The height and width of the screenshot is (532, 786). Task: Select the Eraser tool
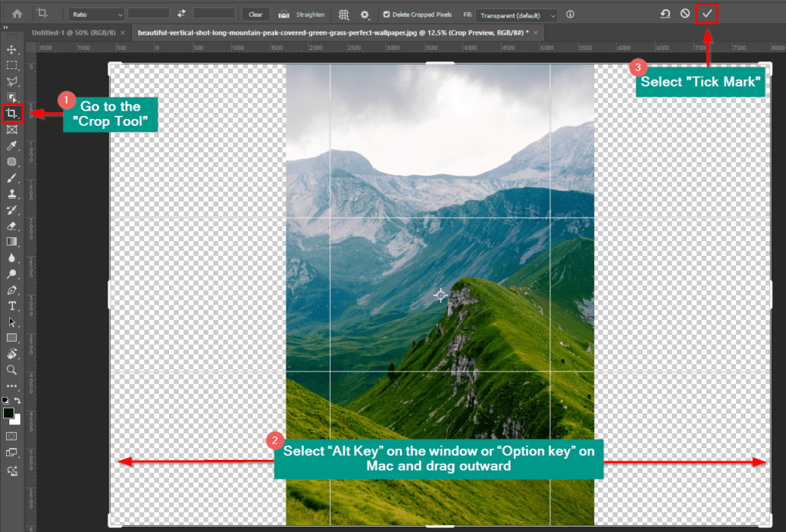coord(11,226)
